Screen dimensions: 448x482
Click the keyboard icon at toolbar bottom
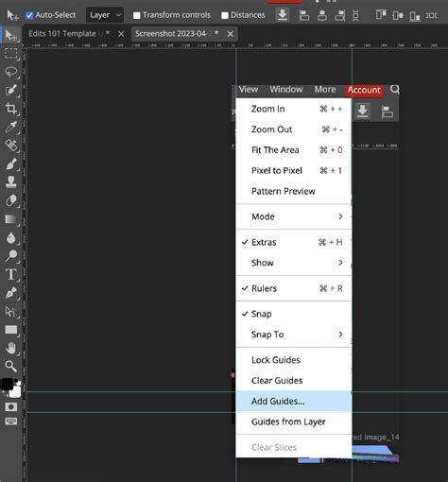tap(11, 422)
